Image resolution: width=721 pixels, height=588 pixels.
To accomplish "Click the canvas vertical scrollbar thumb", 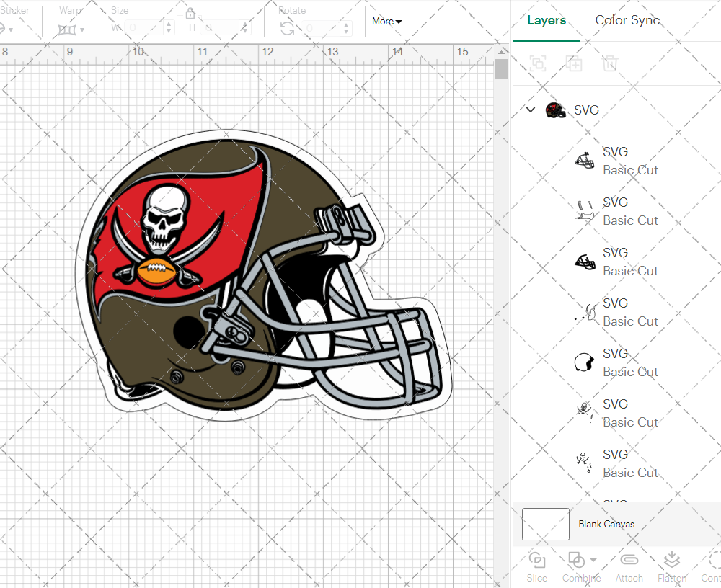I will pyautogui.click(x=501, y=68).
